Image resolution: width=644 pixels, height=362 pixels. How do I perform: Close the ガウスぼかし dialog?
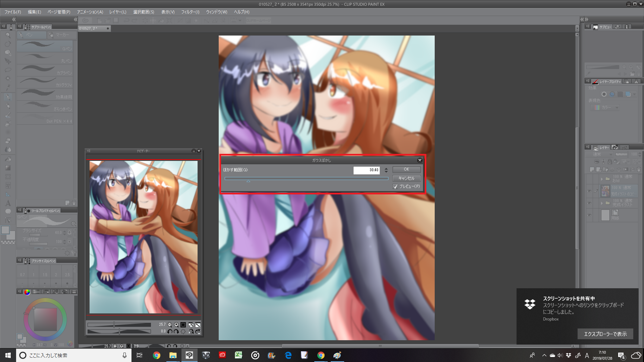click(420, 160)
